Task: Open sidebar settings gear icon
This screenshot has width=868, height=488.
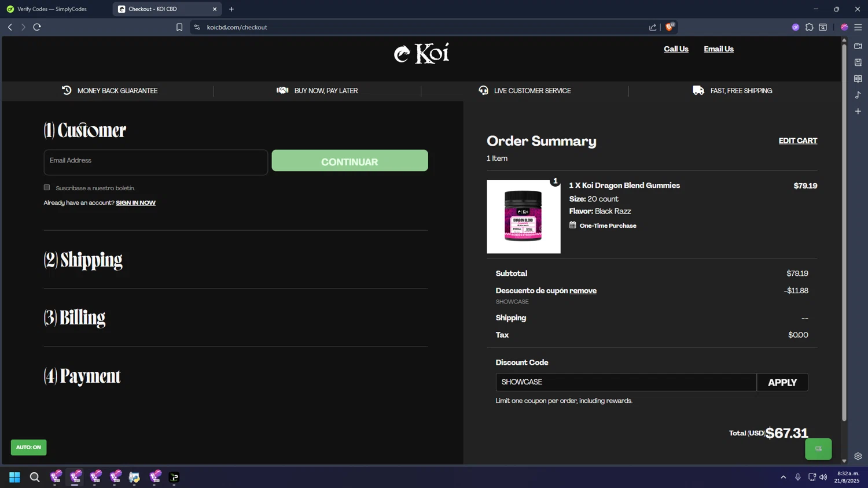Action: point(858,456)
